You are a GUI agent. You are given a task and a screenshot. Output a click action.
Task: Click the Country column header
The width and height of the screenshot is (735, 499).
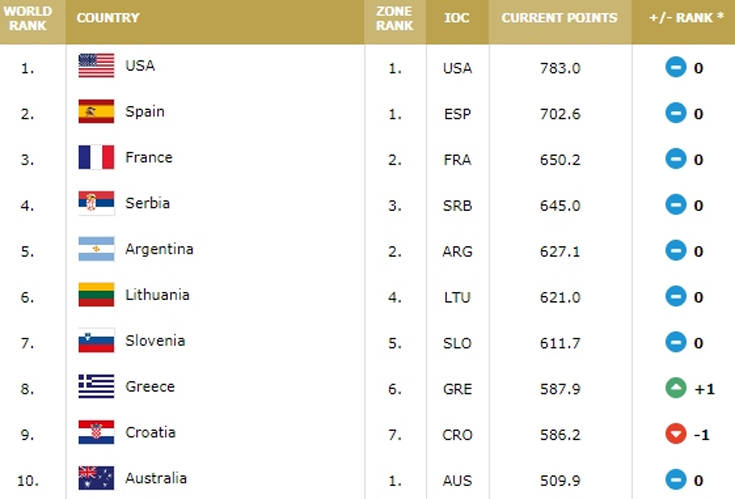pyautogui.click(x=108, y=18)
